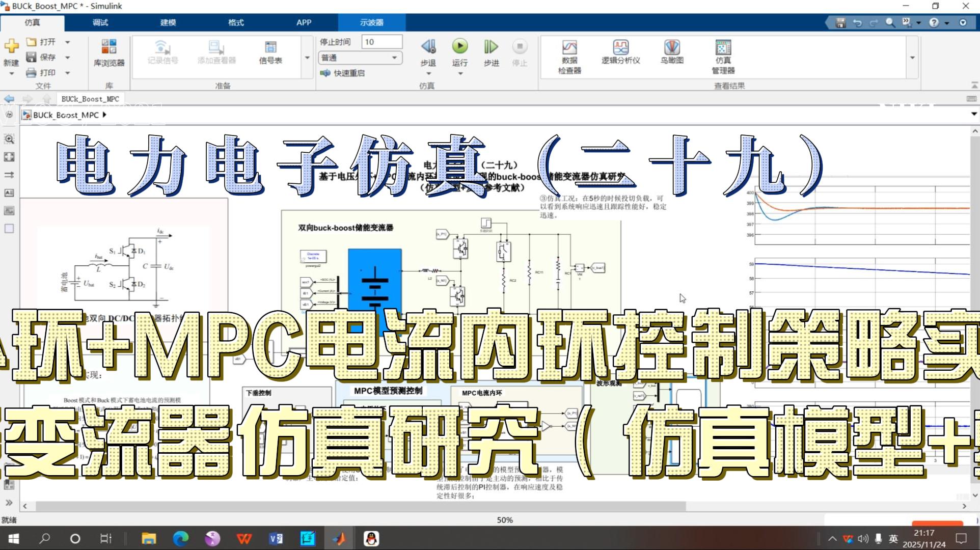Click the Step Back (步退) icon

[428, 47]
